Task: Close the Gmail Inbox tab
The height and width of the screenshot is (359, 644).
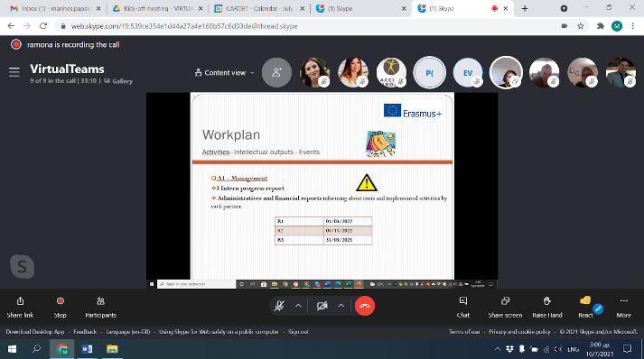Action: [98, 9]
